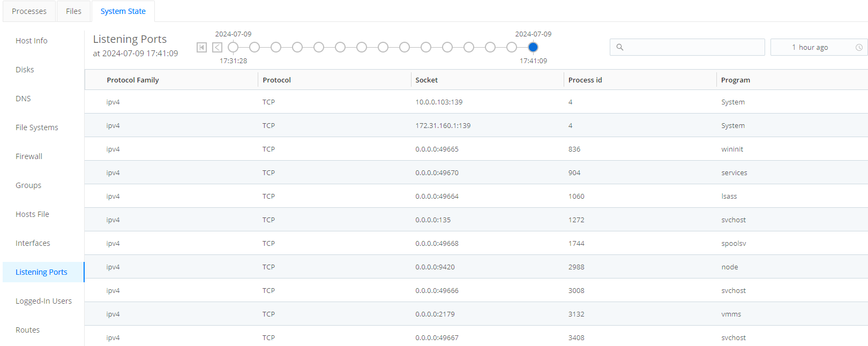This screenshot has height=346, width=868.
Task: Open Groups section in sidebar
Action: [28, 185]
